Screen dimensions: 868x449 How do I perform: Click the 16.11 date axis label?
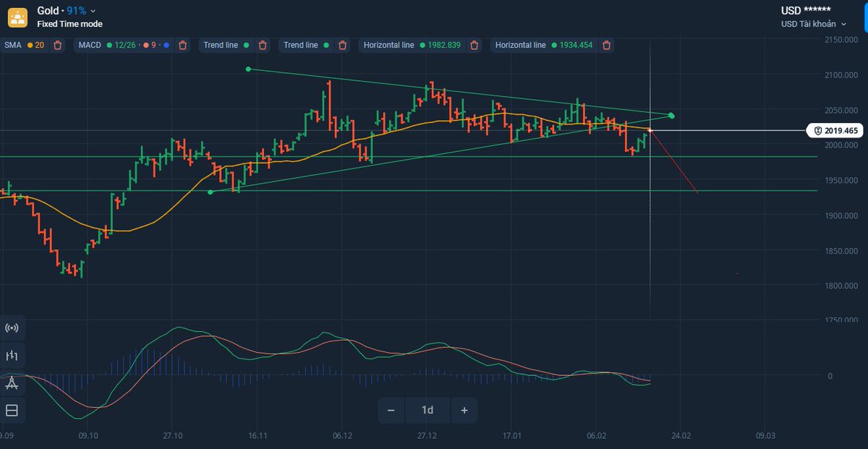click(x=258, y=436)
